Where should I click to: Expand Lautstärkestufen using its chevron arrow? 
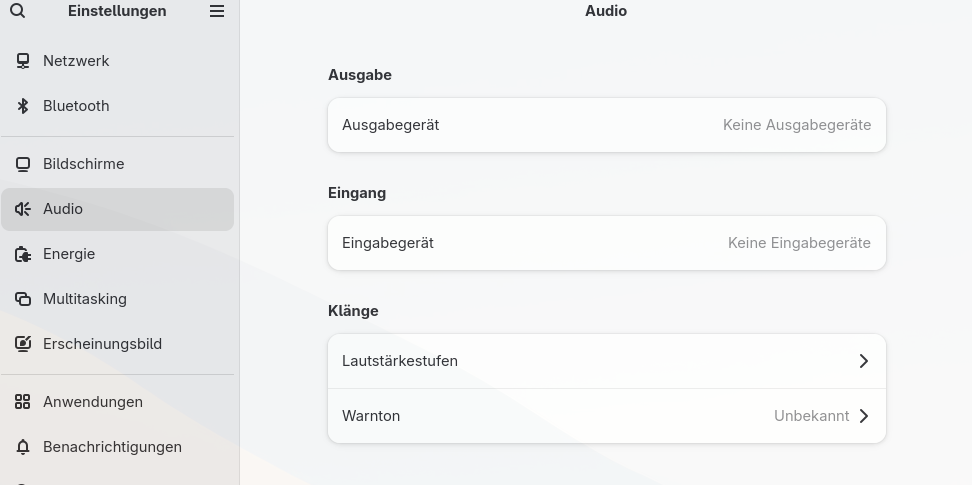click(x=864, y=361)
